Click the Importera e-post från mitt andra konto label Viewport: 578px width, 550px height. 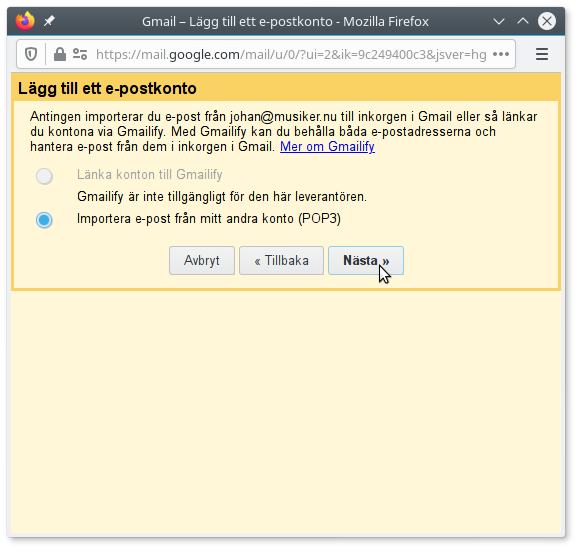(x=209, y=219)
